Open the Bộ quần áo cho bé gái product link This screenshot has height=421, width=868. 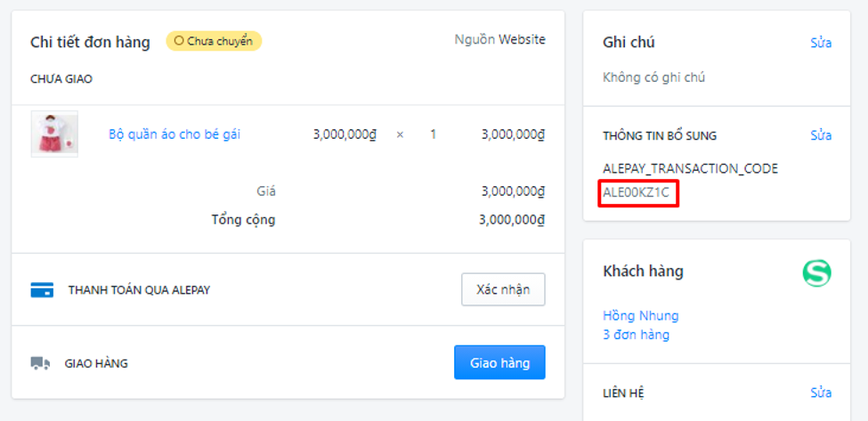(x=174, y=134)
